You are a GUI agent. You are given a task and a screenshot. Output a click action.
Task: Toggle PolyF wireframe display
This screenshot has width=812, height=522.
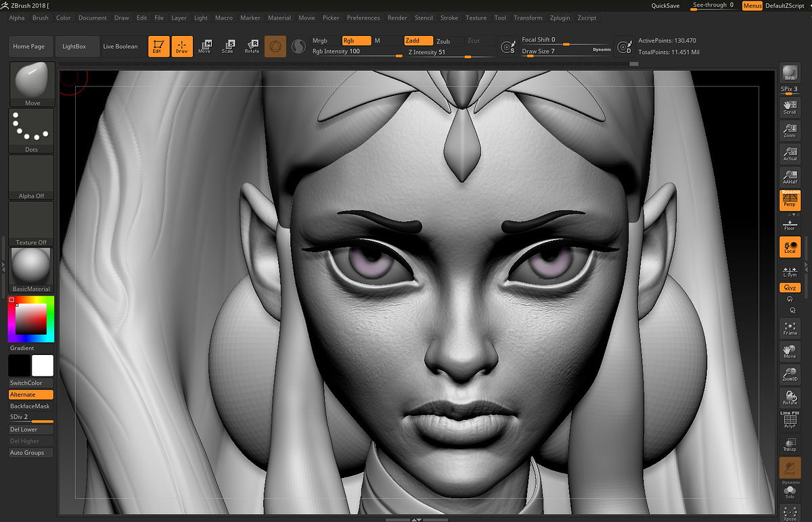(x=790, y=420)
